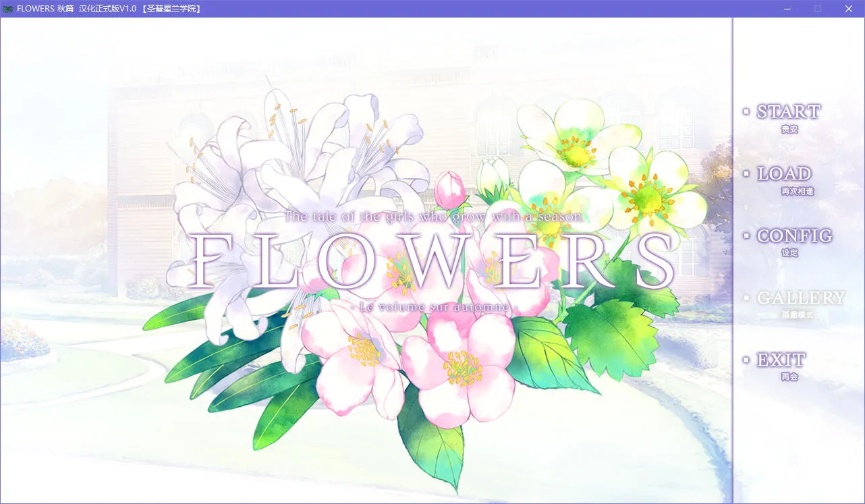Viewport: 865px width, 504px height.
Task: Click the FLOWERS title logo artwork
Action: [432, 260]
